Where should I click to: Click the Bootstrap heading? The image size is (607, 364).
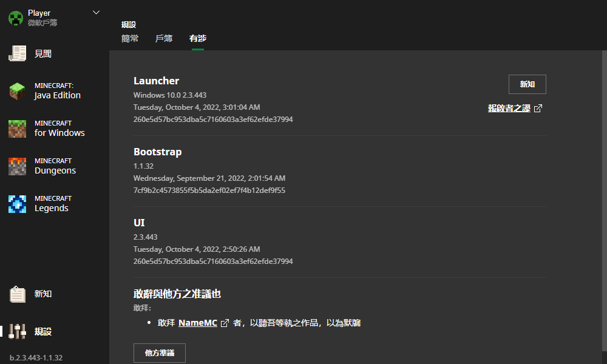[x=158, y=152]
